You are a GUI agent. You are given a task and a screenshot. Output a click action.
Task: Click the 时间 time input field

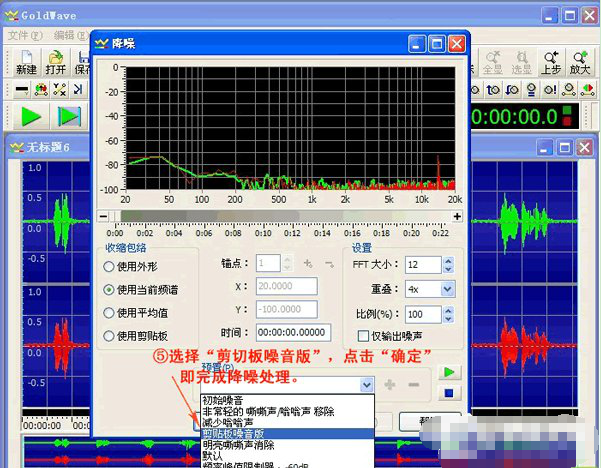(292, 333)
